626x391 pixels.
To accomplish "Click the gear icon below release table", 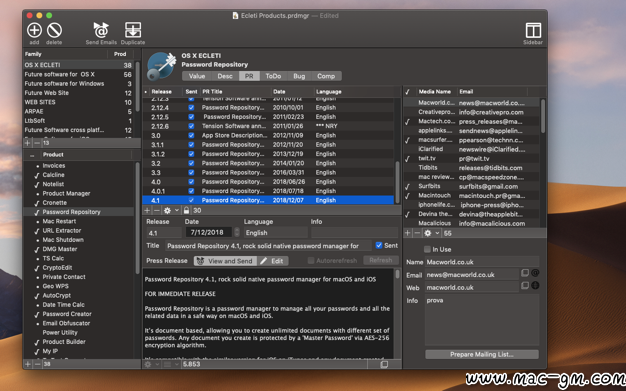I will tap(167, 210).
